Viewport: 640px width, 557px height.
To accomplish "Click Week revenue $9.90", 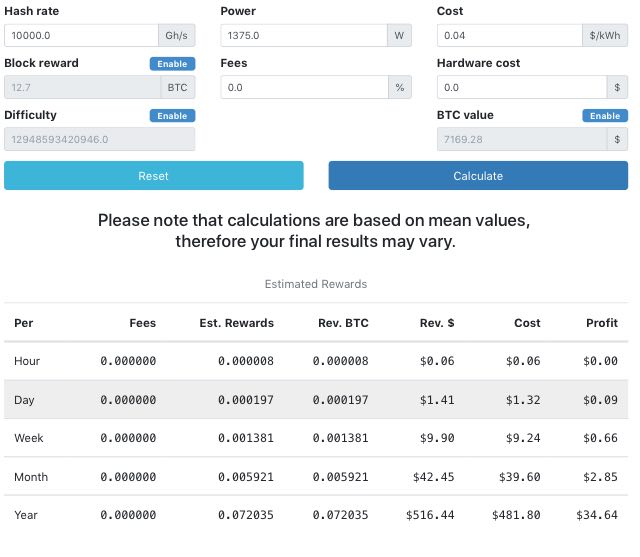I will [x=437, y=438].
